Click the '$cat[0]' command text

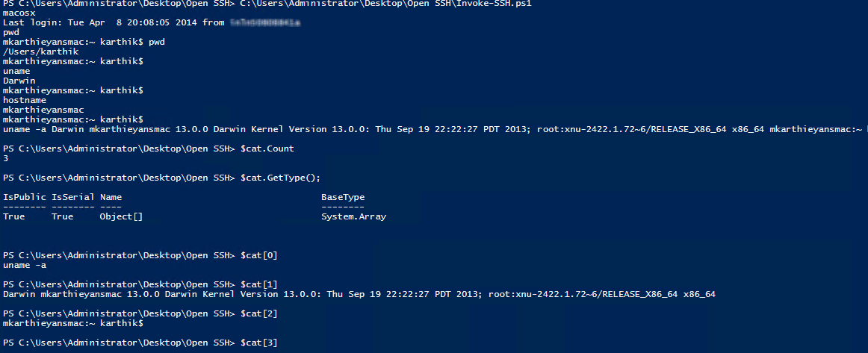pyautogui.click(x=259, y=256)
